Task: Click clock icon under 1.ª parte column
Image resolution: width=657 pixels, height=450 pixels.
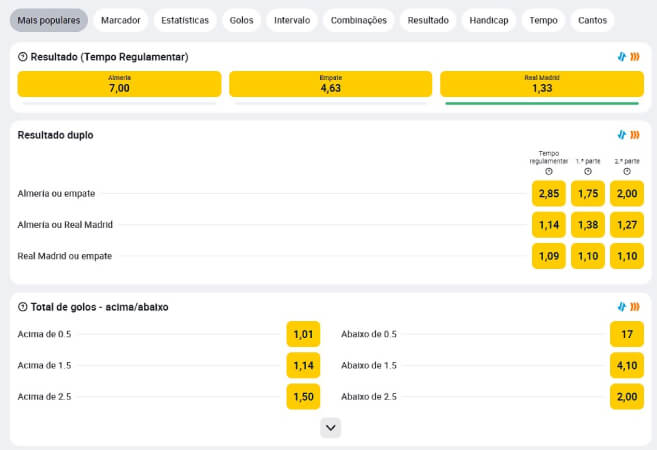Action: (x=588, y=171)
